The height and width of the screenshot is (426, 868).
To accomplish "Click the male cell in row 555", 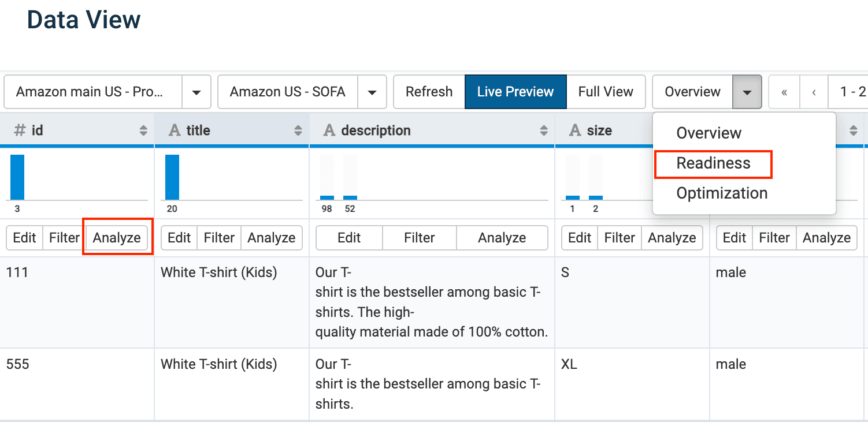I will point(787,384).
